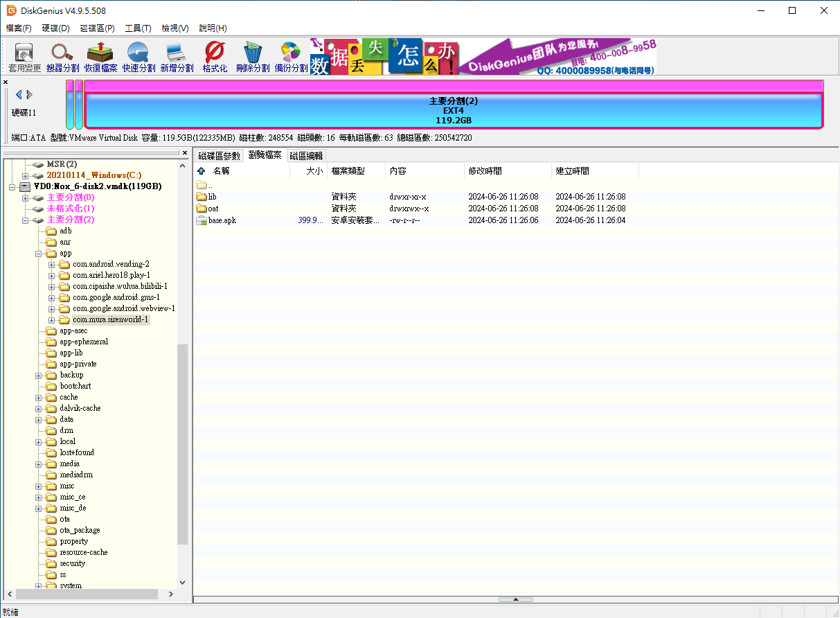Screen dimensions: 840x618
Task: Click the 新增分割 new partition icon
Action: point(177,57)
